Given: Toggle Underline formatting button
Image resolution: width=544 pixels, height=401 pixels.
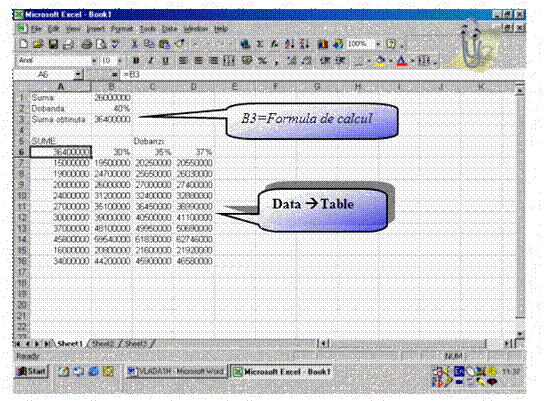Looking at the screenshot, I should coord(165,61).
